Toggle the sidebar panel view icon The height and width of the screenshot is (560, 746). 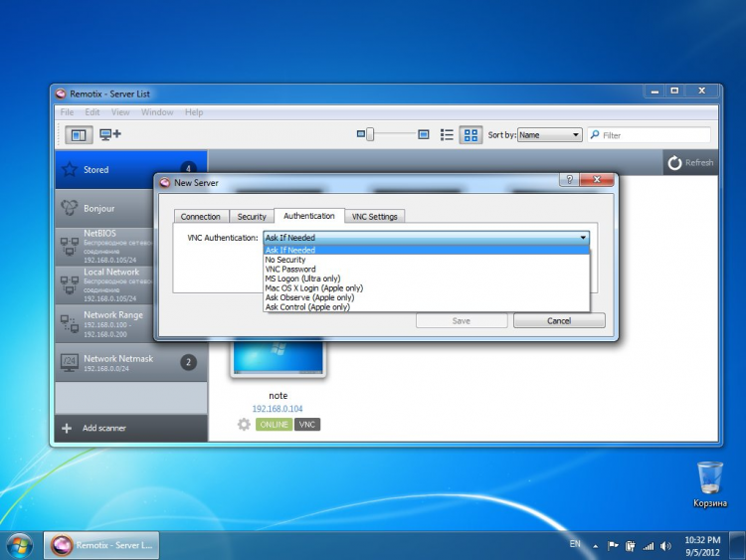click(79, 135)
